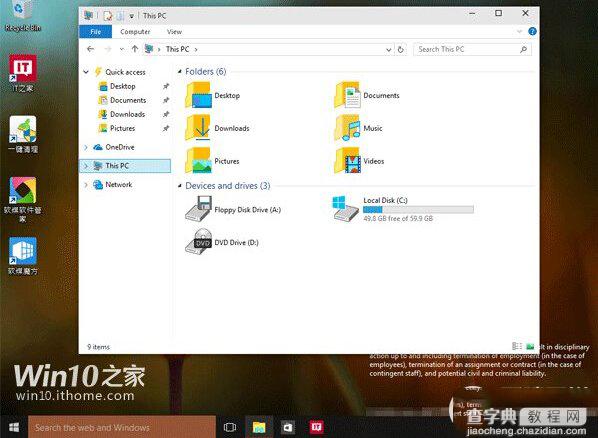The width and height of the screenshot is (598, 438).
Task: Click the New folder icon in the title bar
Action: tap(120, 16)
